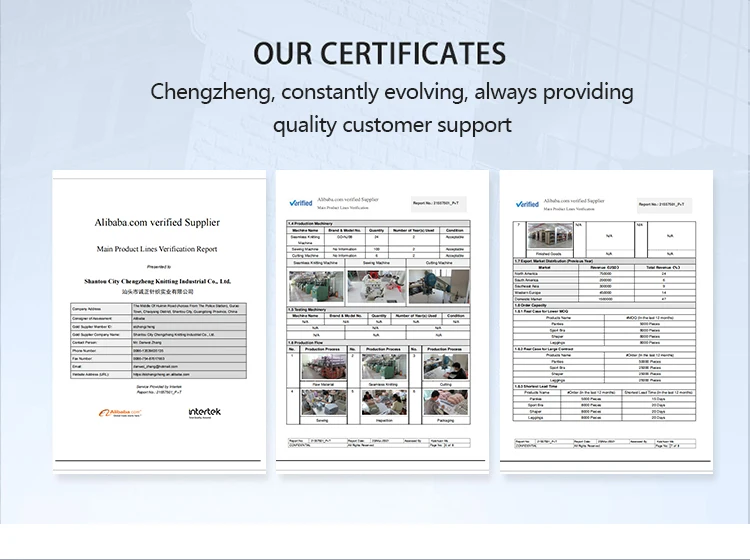Click the Verified logo on middle certificate

[x=301, y=203]
